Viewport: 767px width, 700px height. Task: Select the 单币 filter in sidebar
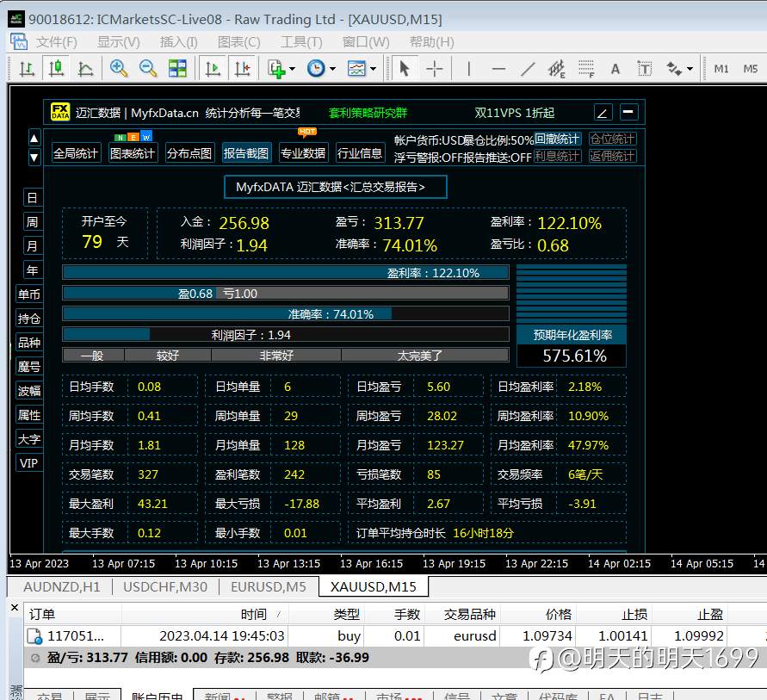29,294
